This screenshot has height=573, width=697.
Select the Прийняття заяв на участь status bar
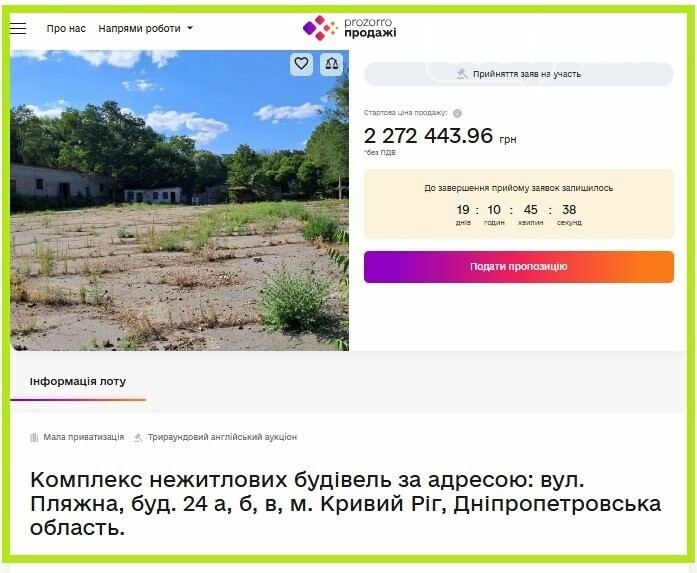(519, 74)
